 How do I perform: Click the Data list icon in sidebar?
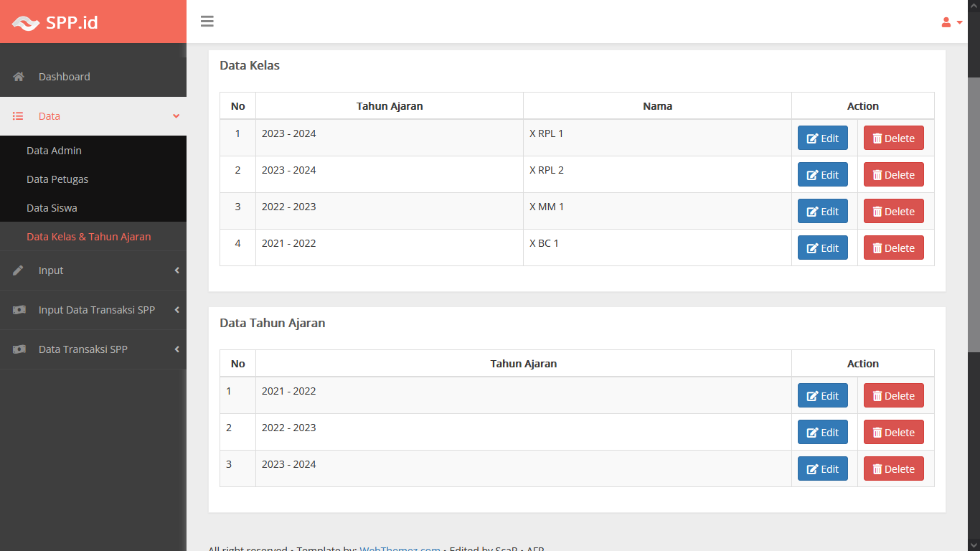click(19, 116)
